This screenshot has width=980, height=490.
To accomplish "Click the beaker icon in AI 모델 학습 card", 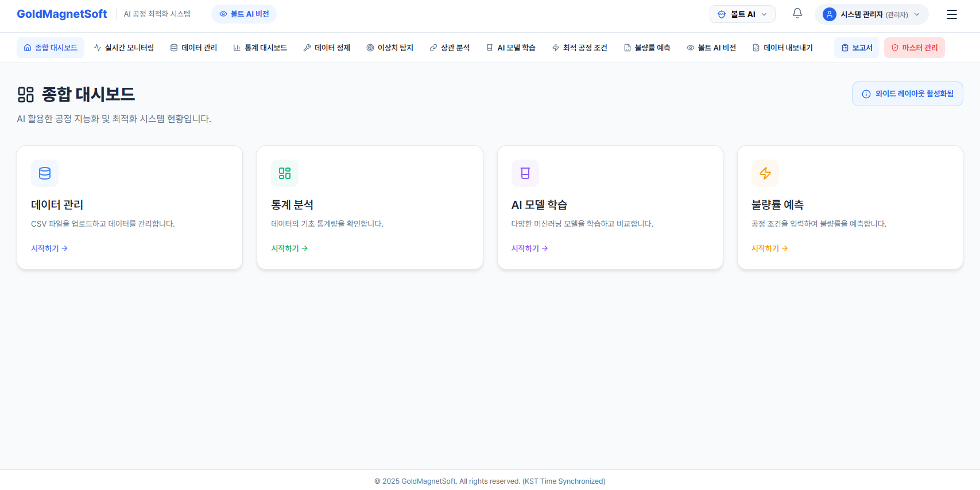I will pos(525,173).
